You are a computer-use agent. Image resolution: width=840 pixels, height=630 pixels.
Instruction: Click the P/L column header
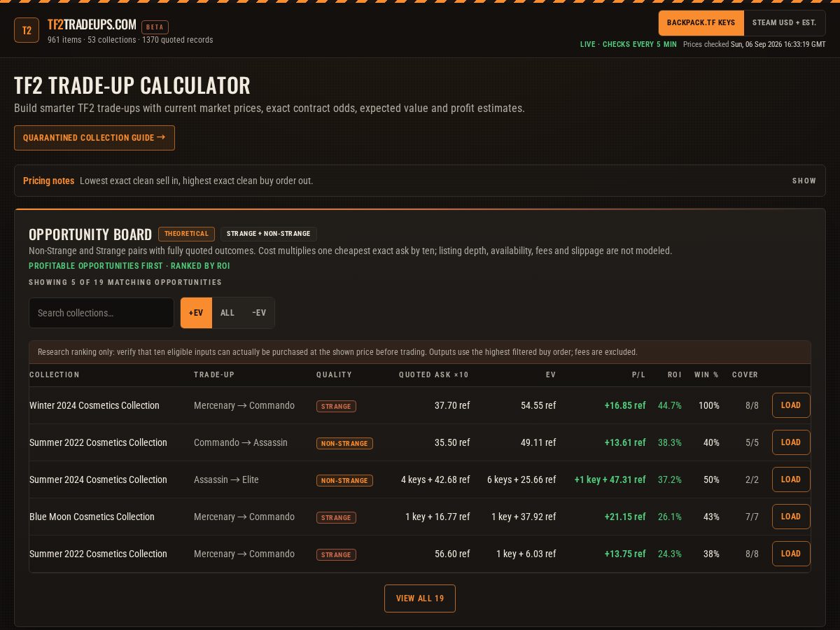point(638,375)
